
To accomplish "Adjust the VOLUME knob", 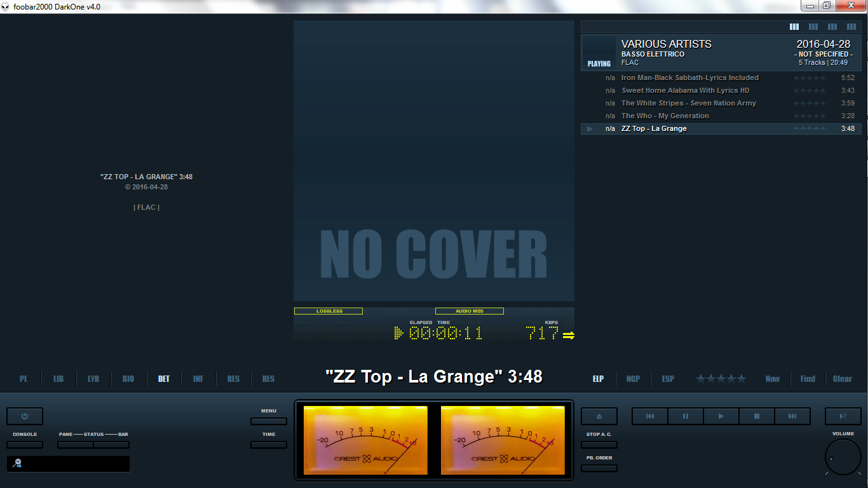I will point(843,457).
